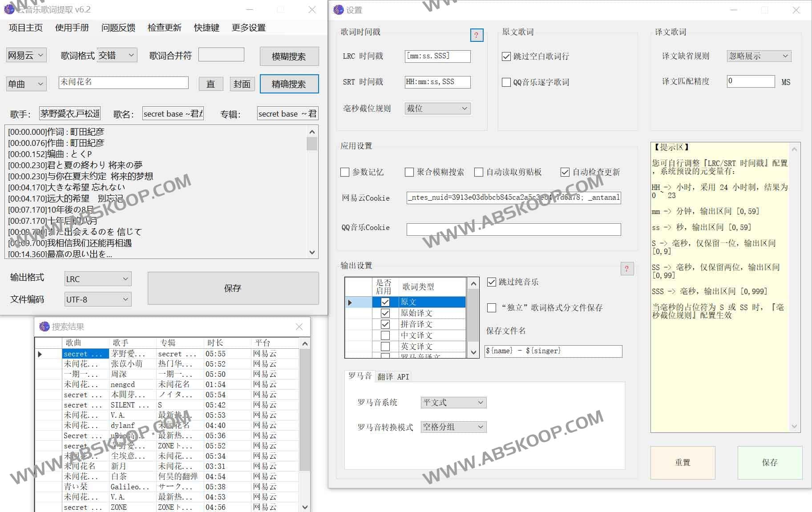The image size is (812, 512).
Task: Click the row selector arrow of 原文 row
Action: tap(350, 302)
